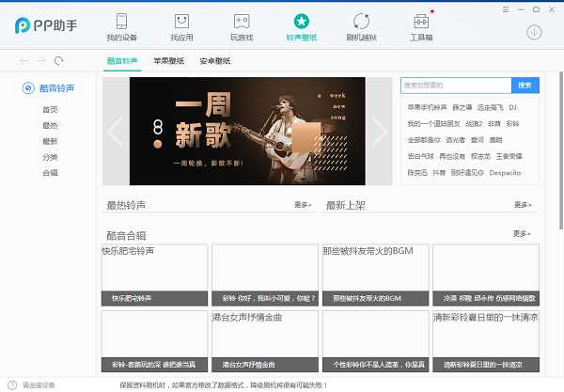Viewport: 564px width, 392px height.
Task: Click the ringtone search input field
Action: pyautogui.click(x=456, y=86)
